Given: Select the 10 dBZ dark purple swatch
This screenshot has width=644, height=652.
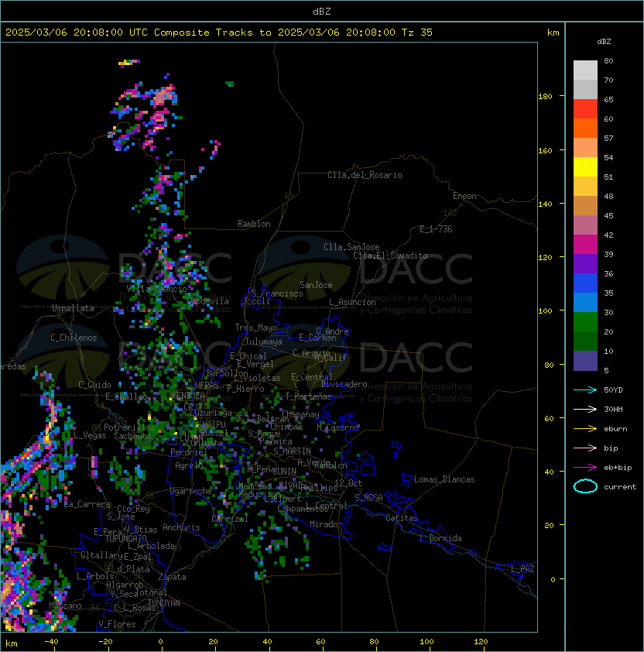Looking at the screenshot, I should coord(585,361).
